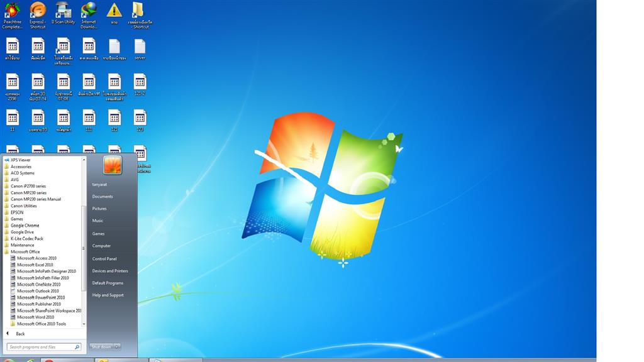The image size is (644, 362).
Task: Open Computer from Start menu
Action: (x=101, y=246)
